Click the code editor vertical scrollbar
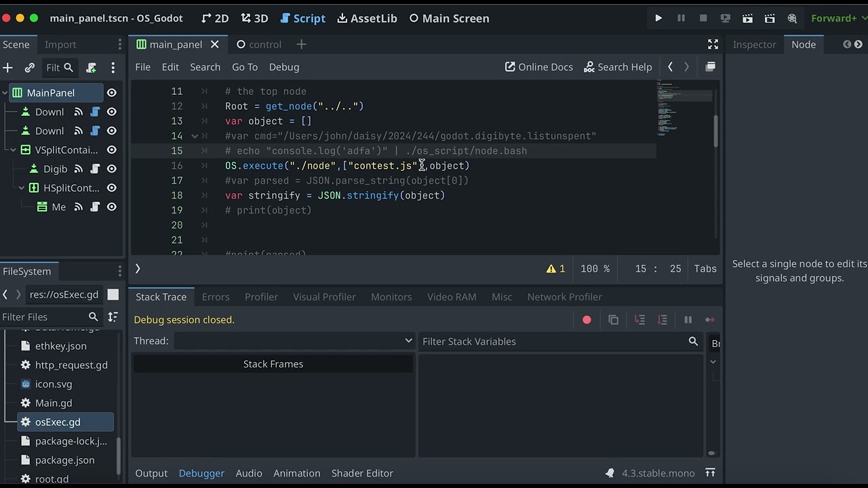The width and height of the screenshot is (868, 488). coord(715,130)
